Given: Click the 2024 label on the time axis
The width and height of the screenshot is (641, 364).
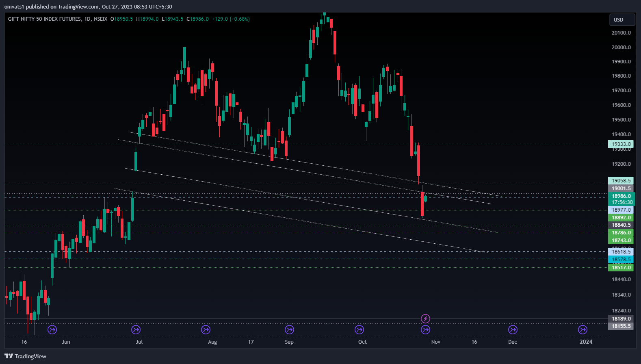Looking at the screenshot, I should pyautogui.click(x=586, y=342).
